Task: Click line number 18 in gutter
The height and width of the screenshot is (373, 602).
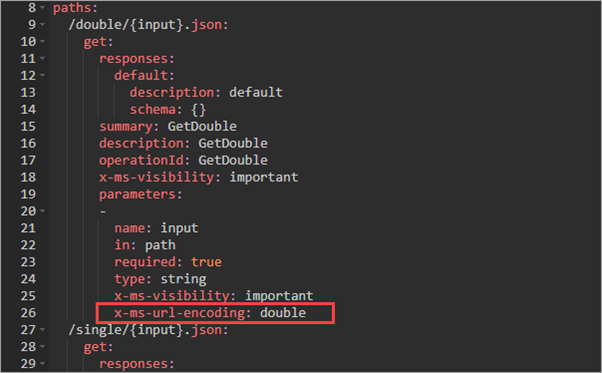Action: pyautogui.click(x=28, y=177)
